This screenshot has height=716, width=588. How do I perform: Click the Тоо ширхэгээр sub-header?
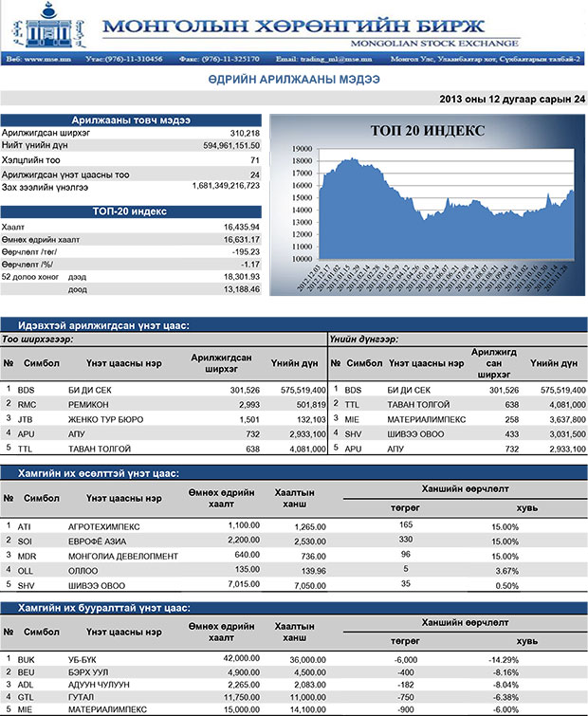[39, 339]
